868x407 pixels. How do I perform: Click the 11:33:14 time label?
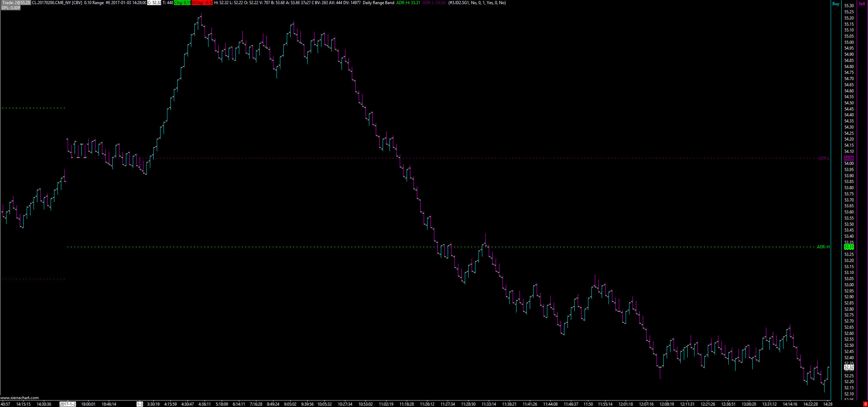(488, 404)
